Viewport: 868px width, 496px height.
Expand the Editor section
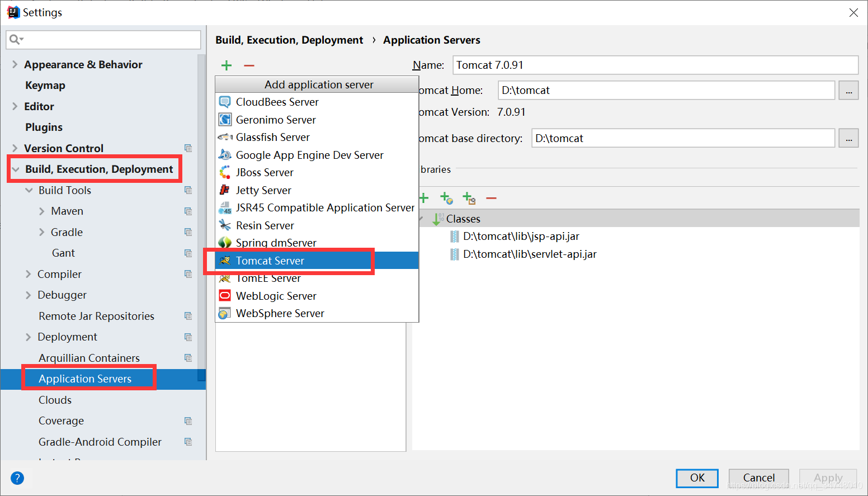point(15,106)
